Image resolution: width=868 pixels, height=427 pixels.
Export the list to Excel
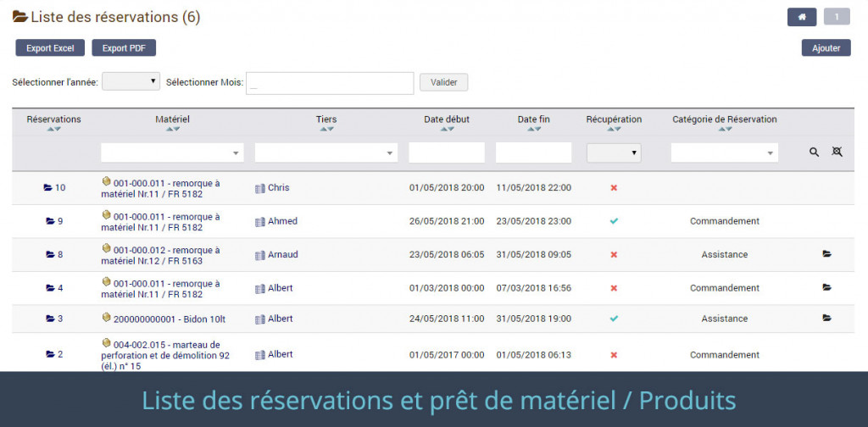[x=50, y=48]
